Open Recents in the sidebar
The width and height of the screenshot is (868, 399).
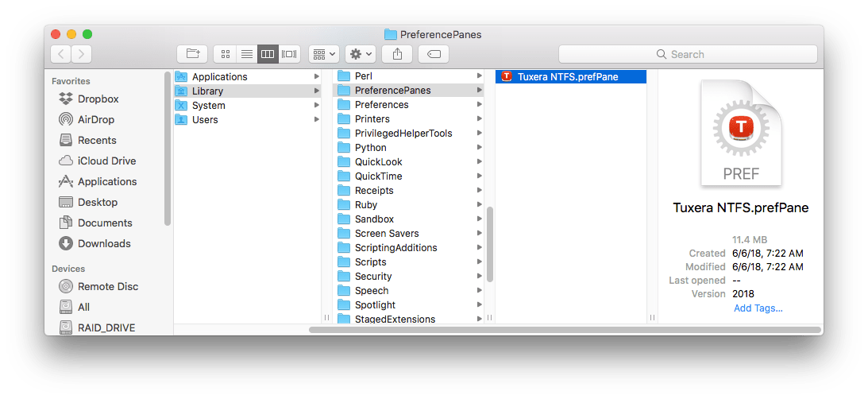(97, 140)
